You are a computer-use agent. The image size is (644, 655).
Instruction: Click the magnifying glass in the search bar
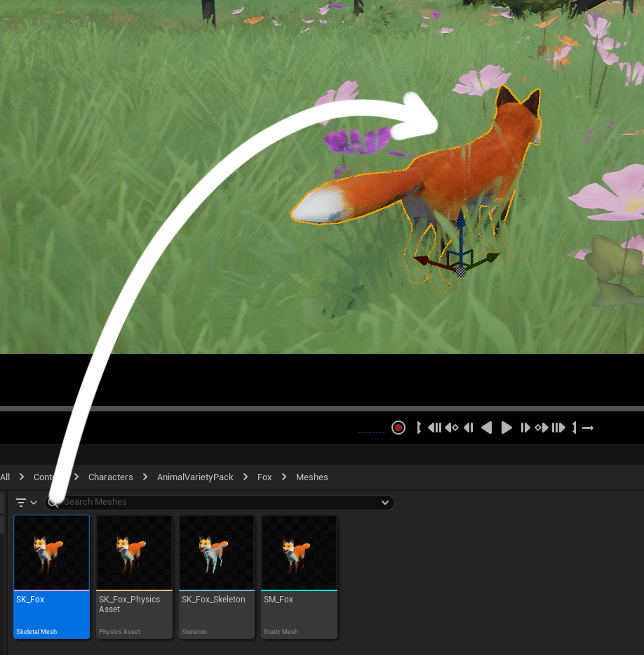click(53, 502)
